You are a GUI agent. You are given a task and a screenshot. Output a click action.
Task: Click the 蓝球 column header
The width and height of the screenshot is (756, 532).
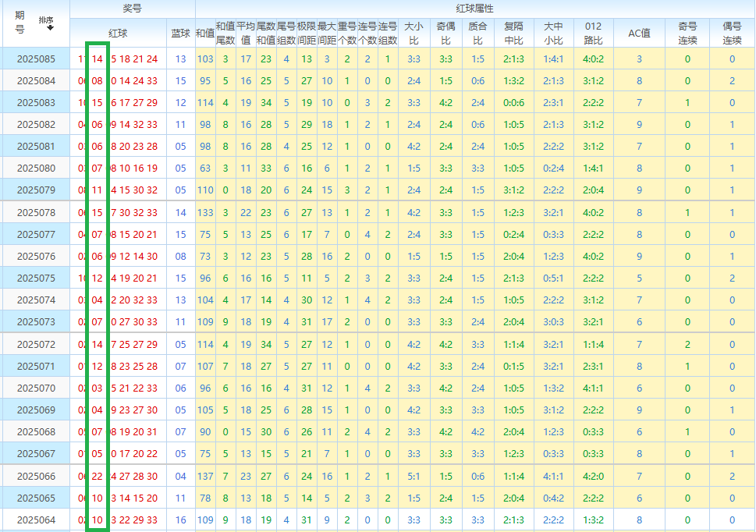180,34
